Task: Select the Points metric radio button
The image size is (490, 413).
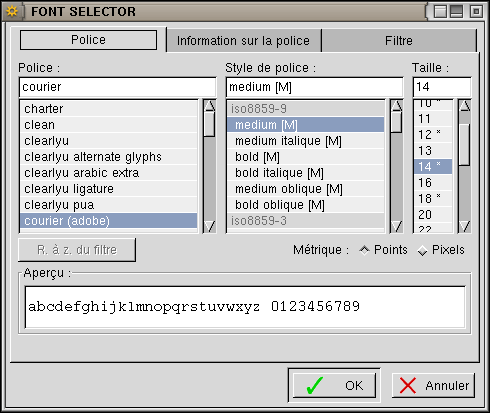Action: click(364, 250)
